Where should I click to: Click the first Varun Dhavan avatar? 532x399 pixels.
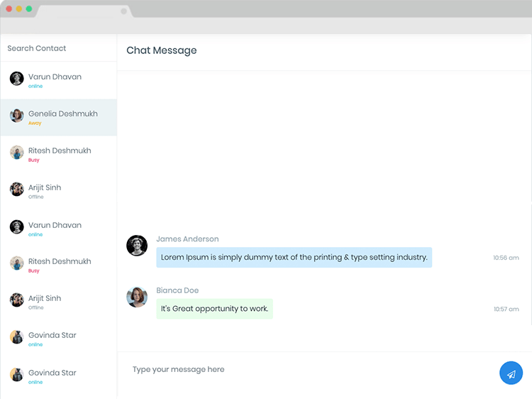17,79
